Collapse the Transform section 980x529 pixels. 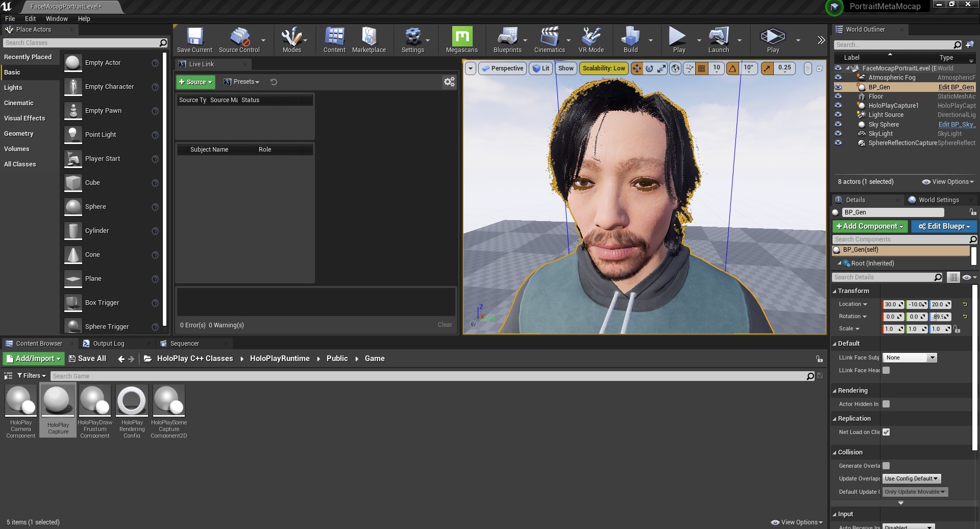click(853, 291)
